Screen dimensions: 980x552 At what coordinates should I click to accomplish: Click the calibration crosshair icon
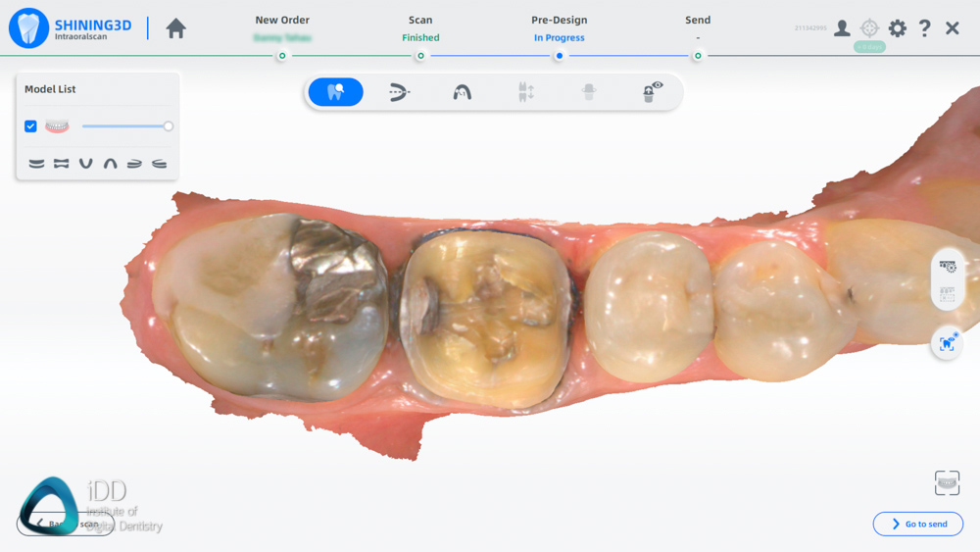(x=869, y=28)
